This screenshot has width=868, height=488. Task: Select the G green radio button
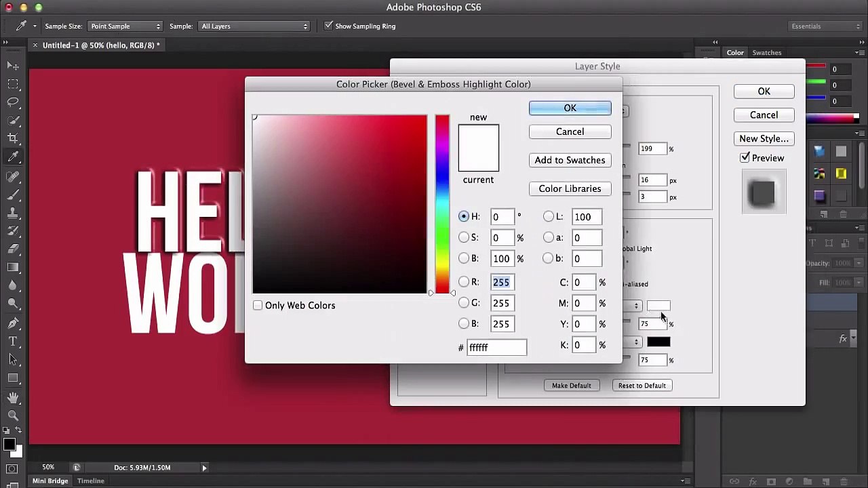pyautogui.click(x=464, y=303)
